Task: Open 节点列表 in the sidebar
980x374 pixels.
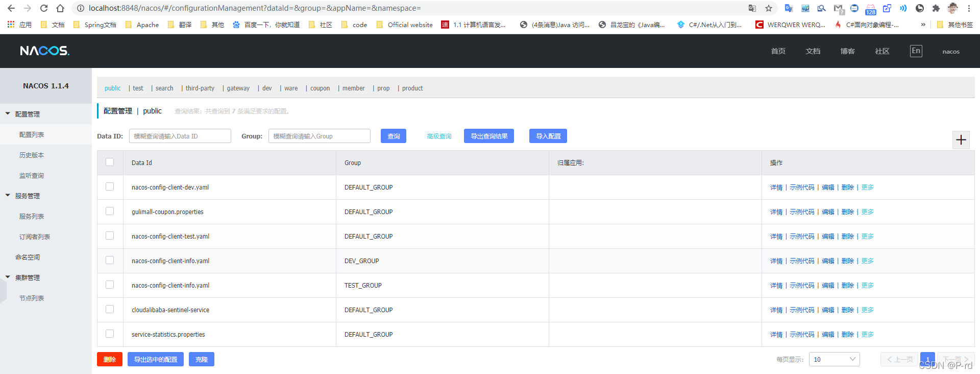Action: coord(32,298)
